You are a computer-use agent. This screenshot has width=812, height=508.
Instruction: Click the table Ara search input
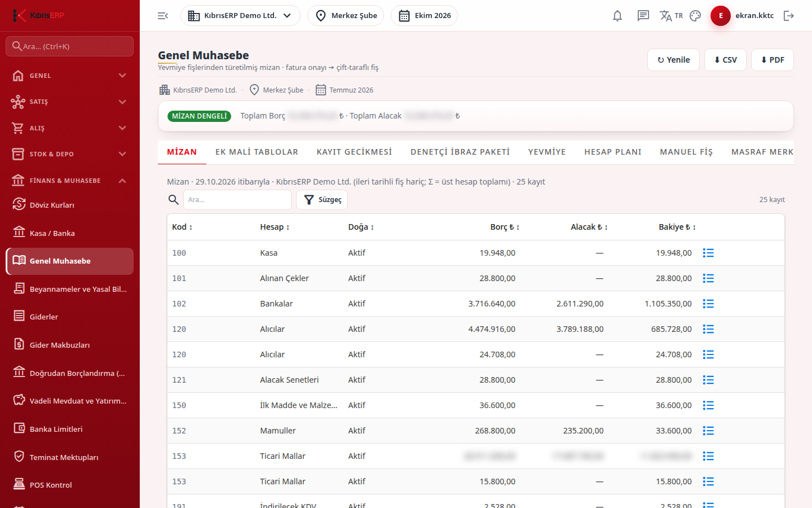pos(237,200)
